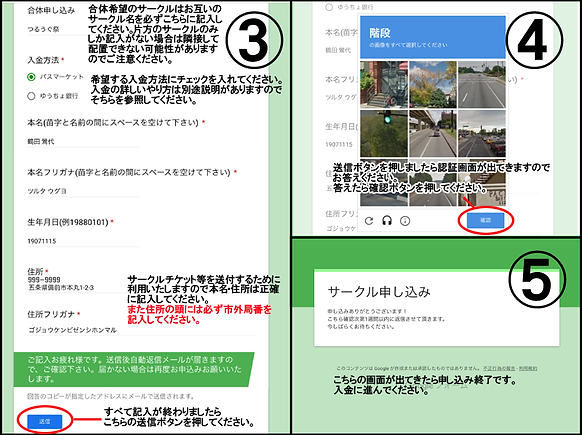The height and width of the screenshot is (435, 582).
Task: Select captcha tile with green traffic light
Action: pos(384,134)
